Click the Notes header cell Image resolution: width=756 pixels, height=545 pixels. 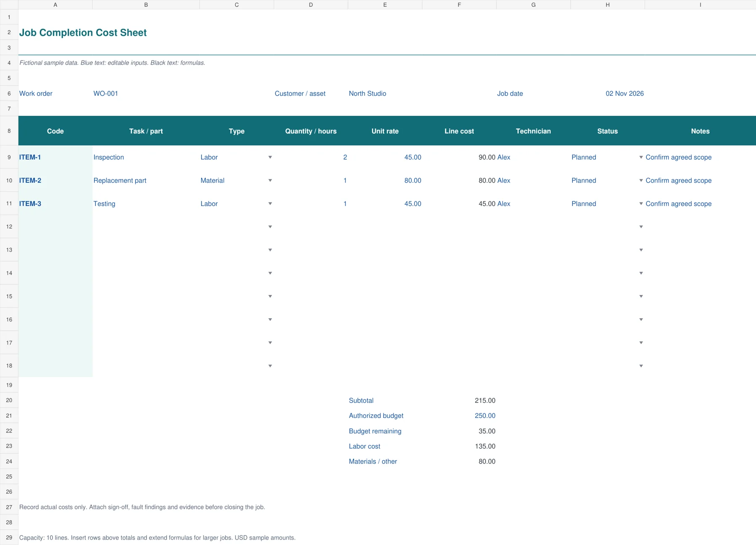coord(700,131)
